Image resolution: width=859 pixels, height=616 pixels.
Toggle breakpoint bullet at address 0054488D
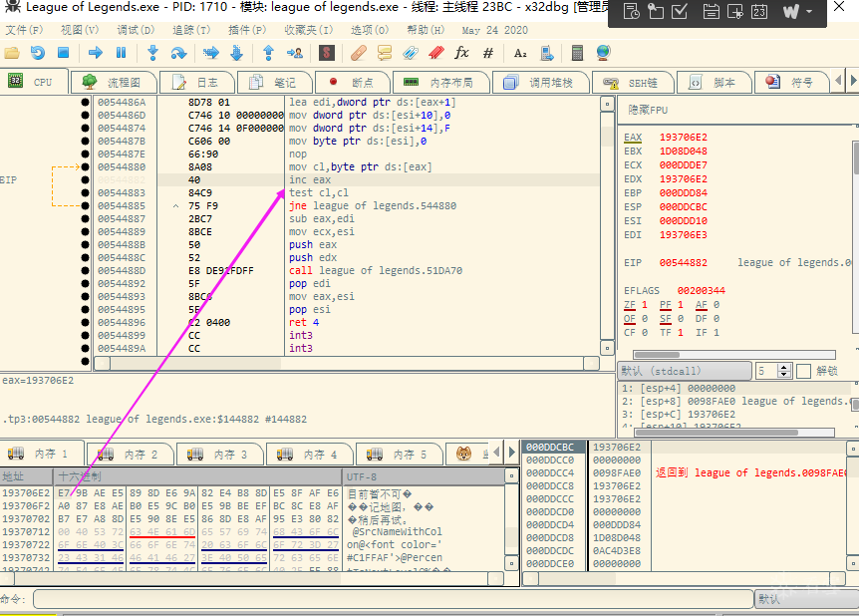85,270
